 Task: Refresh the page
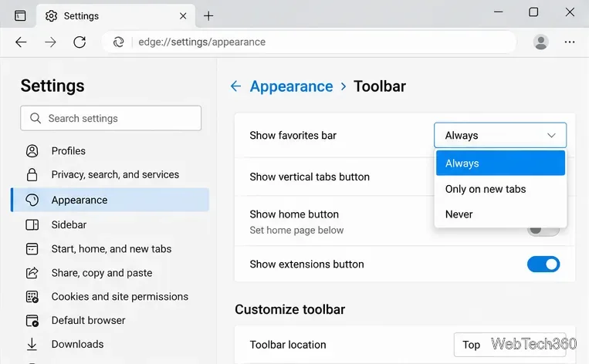(x=80, y=42)
